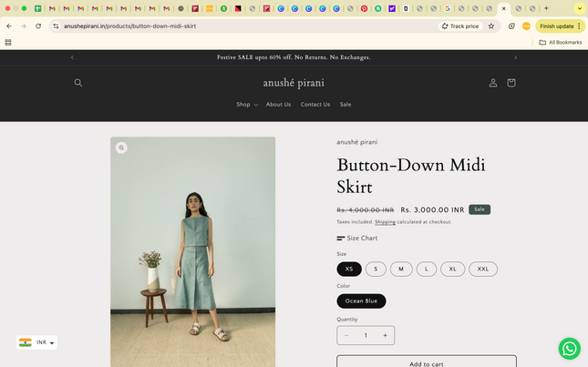588x367 pixels.
Task: Expand the Shop dropdown menu
Action: click(x=246, y=105)
